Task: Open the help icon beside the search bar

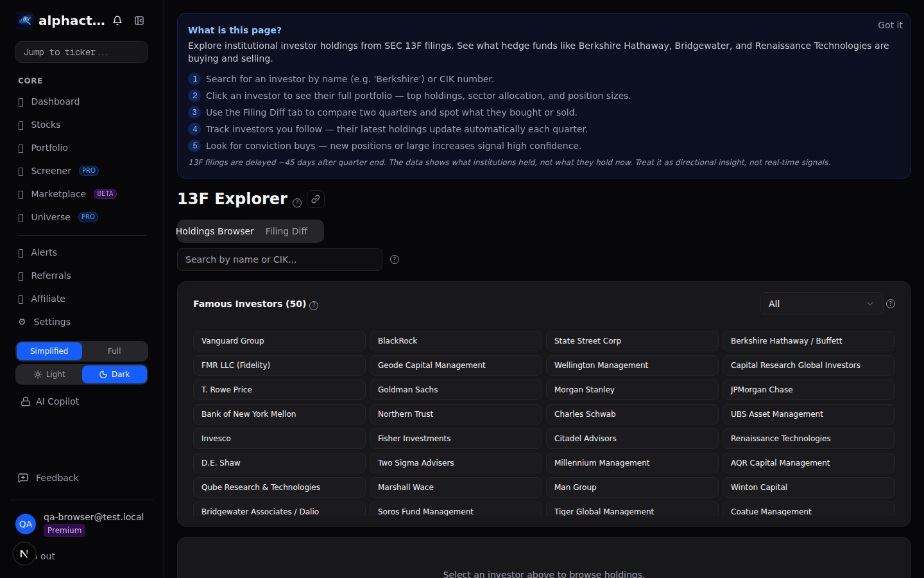Action: (394, 259)
